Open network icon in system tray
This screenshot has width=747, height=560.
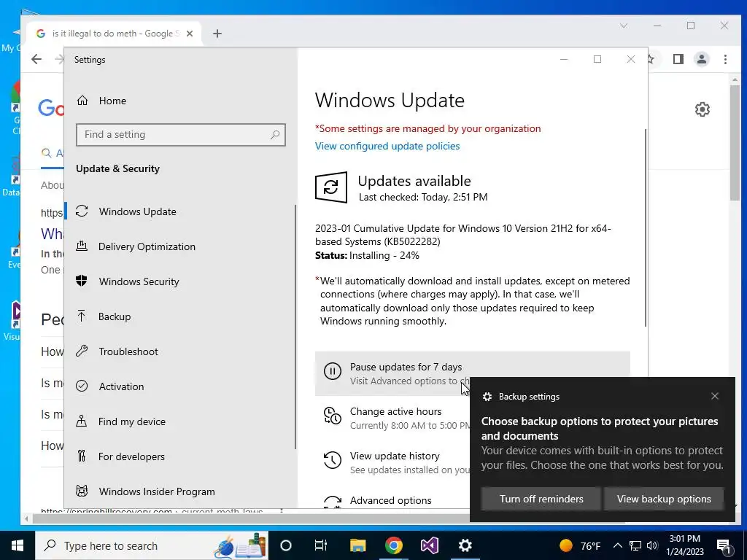(x=635, y=545)
